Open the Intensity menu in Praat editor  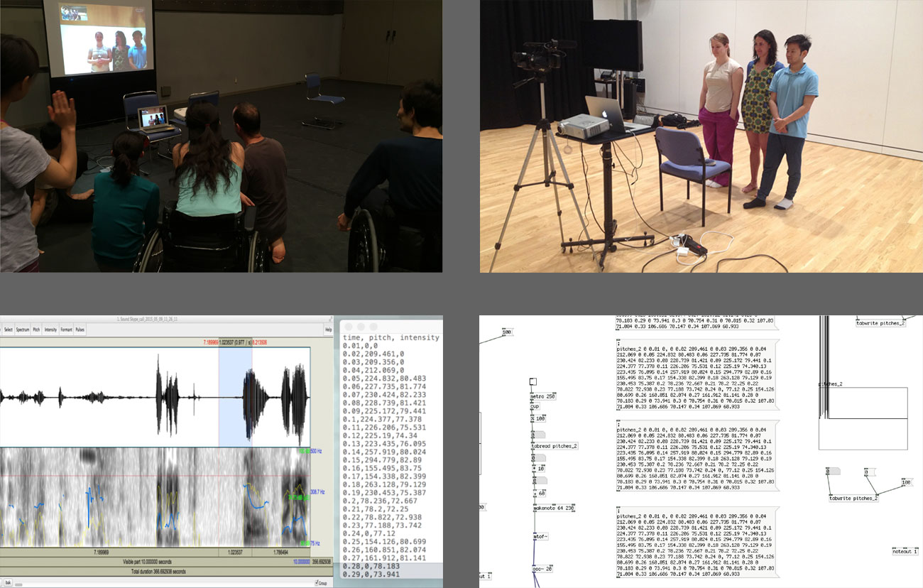tap(50, 330)
